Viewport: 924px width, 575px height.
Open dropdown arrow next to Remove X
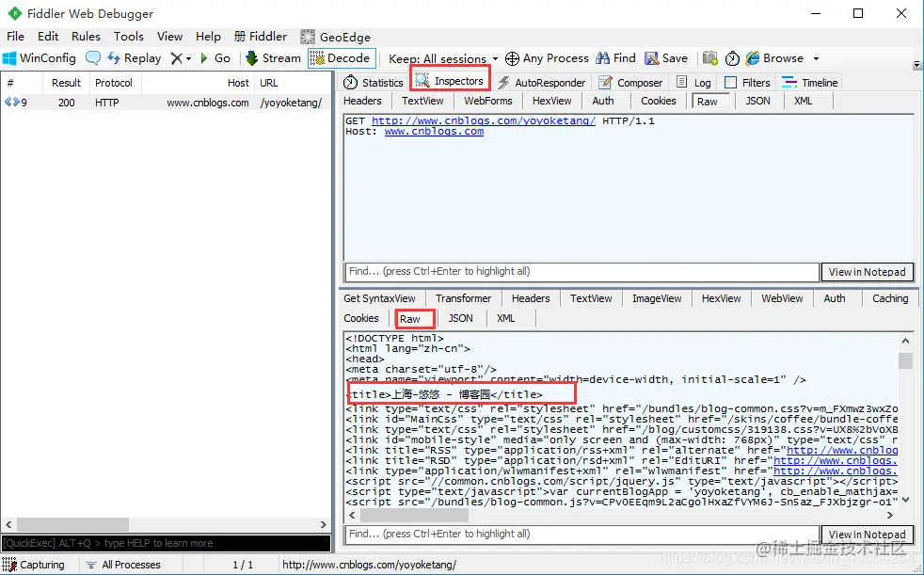click(x=188, y=59)
